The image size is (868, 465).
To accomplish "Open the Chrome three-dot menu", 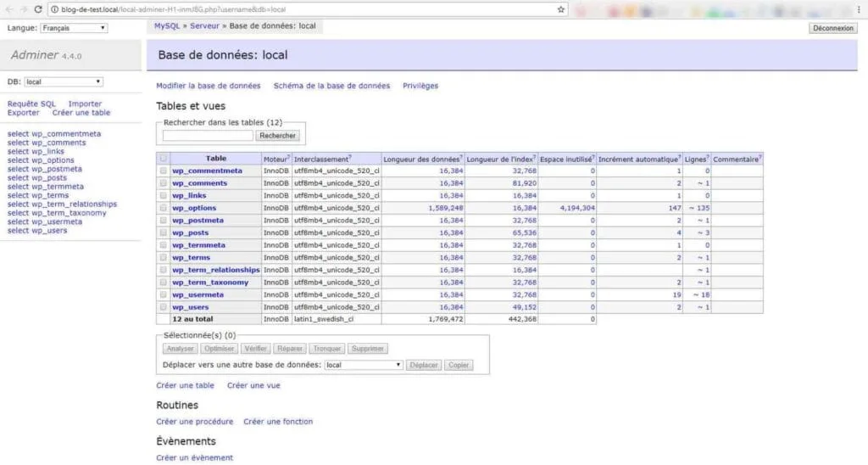I will point(860,9).
